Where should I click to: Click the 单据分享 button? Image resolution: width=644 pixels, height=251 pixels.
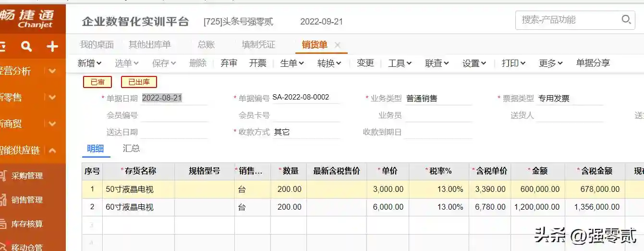pos(593,63)
